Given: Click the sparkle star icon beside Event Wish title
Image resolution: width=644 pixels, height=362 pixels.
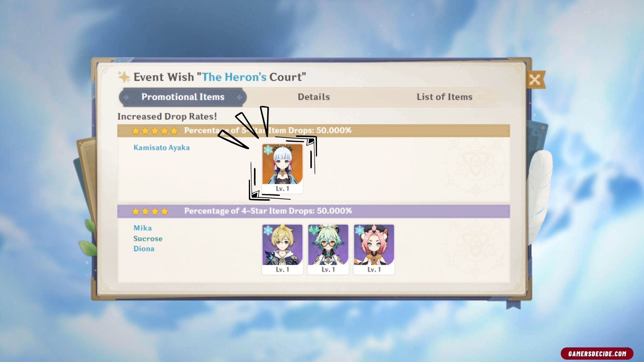Looking at the screenshot, I should pyautogui.click(x=124, y=77).
